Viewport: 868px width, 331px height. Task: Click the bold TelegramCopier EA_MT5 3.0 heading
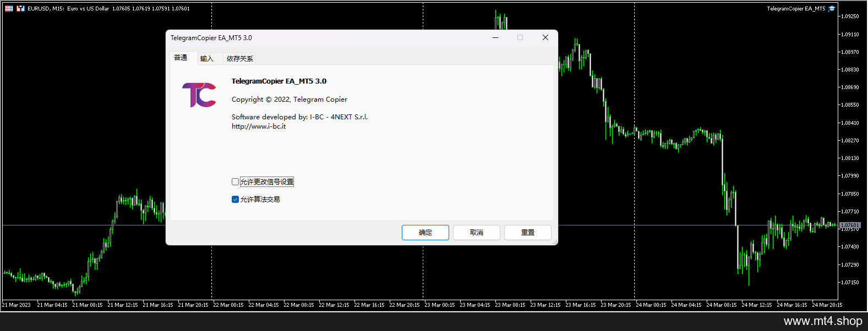point(279,81)
